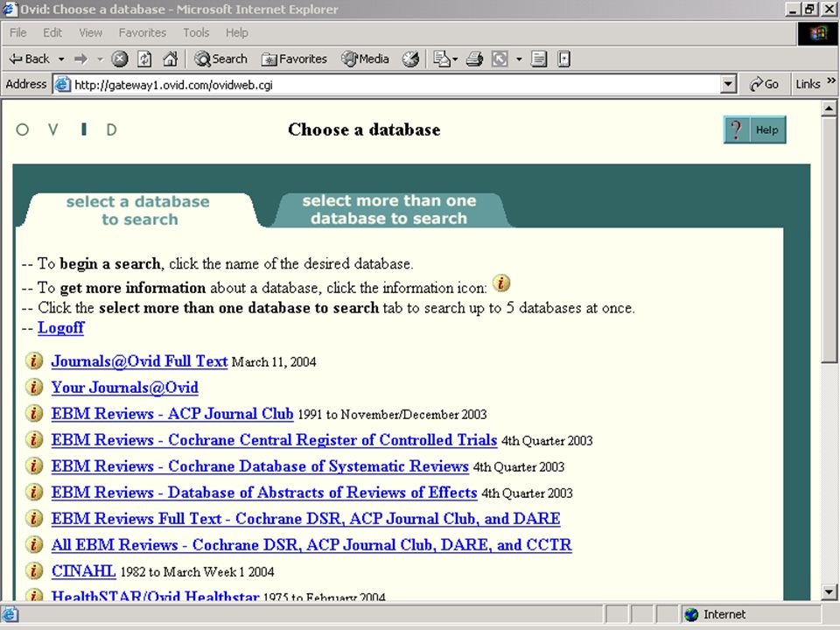Switch to the 'select a database to search' tab

[138, 211]
